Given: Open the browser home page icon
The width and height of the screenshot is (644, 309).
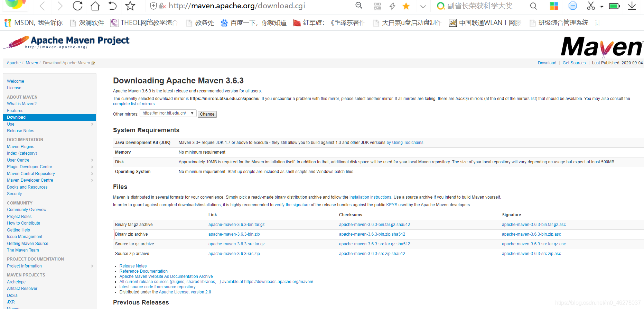Looking at the screenshot, I should point(95,6).
